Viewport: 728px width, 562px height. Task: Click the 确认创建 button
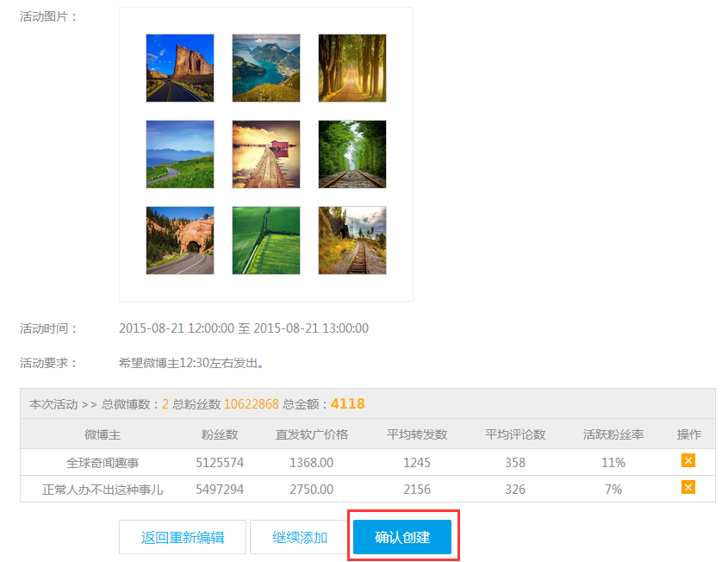point(401,537)
